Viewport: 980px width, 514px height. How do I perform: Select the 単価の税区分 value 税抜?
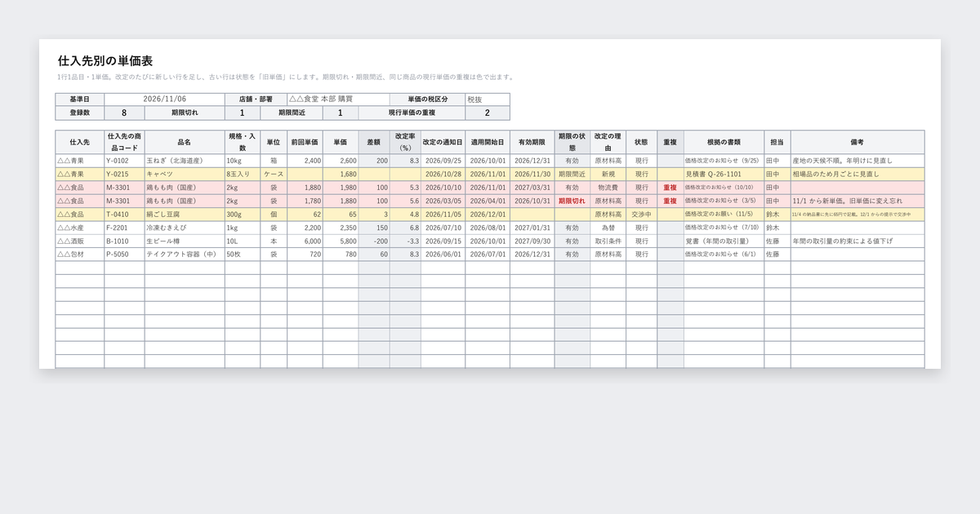[488, 100]
